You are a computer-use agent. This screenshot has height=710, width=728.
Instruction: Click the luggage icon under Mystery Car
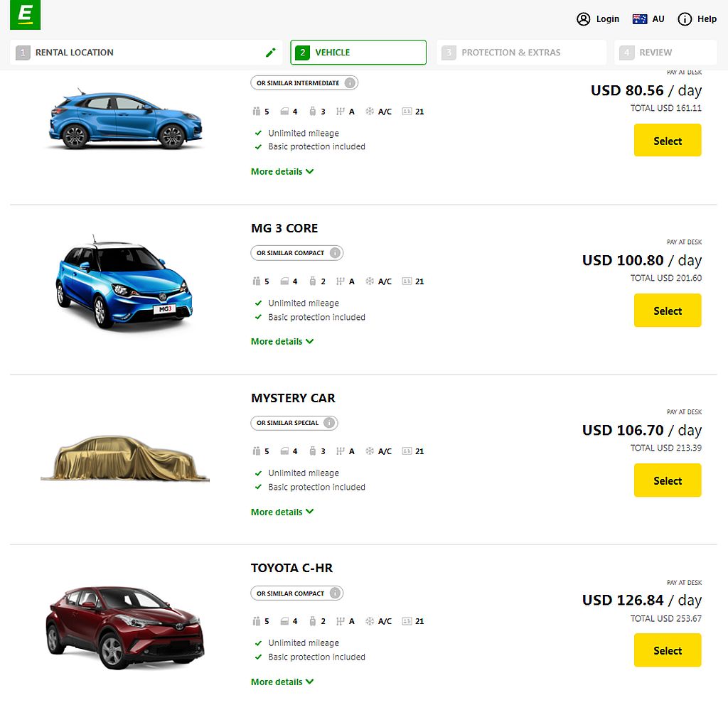[314, 451]
